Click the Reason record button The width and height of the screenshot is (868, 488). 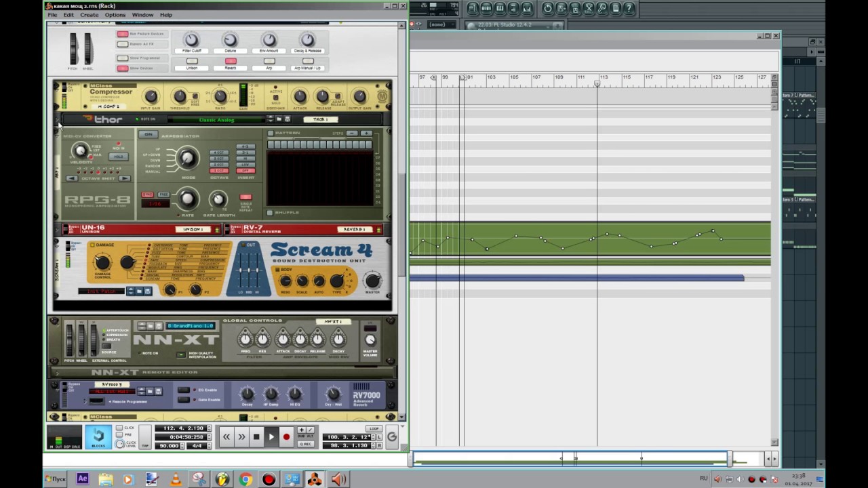(286, 437)
